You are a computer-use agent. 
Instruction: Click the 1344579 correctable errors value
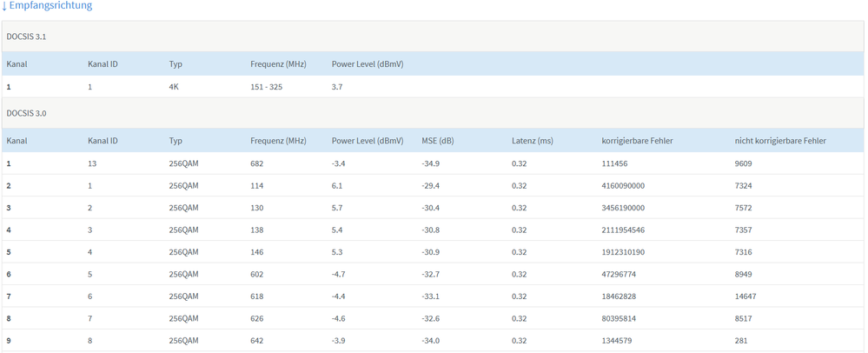tap(617, 341)
